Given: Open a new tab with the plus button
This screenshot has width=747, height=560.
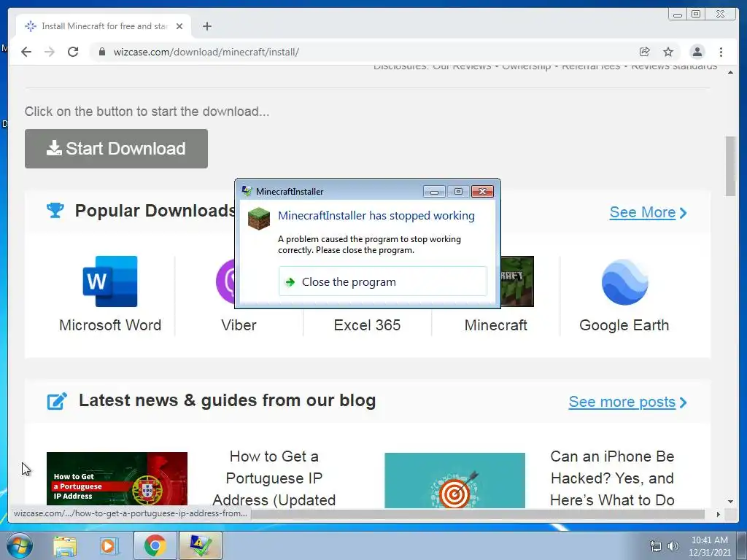Looking at the screenshot, I should [206, 26].
